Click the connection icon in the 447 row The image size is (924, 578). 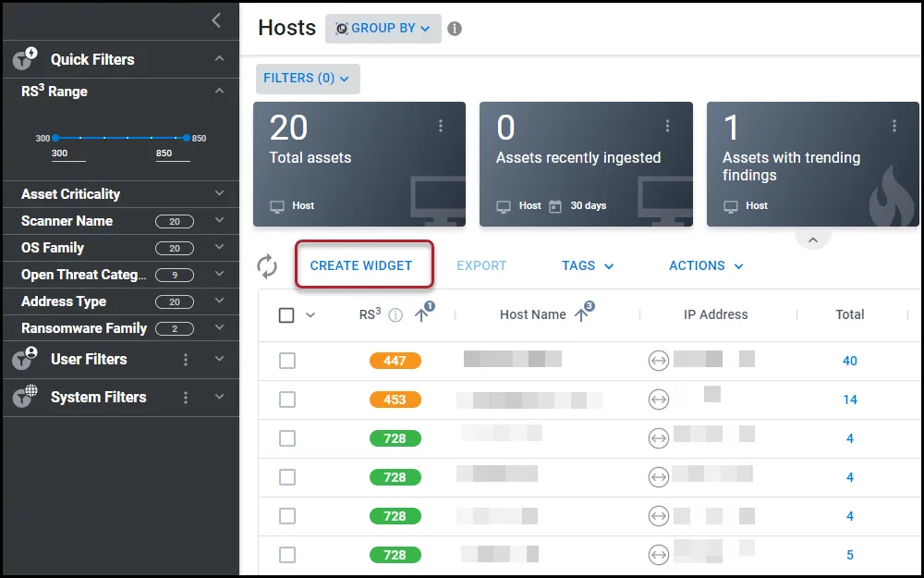(658, 361)
